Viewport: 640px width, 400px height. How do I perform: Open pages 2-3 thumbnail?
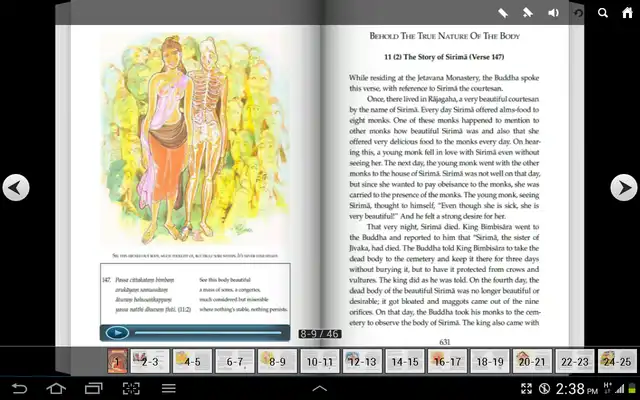[x=150, y=361]
